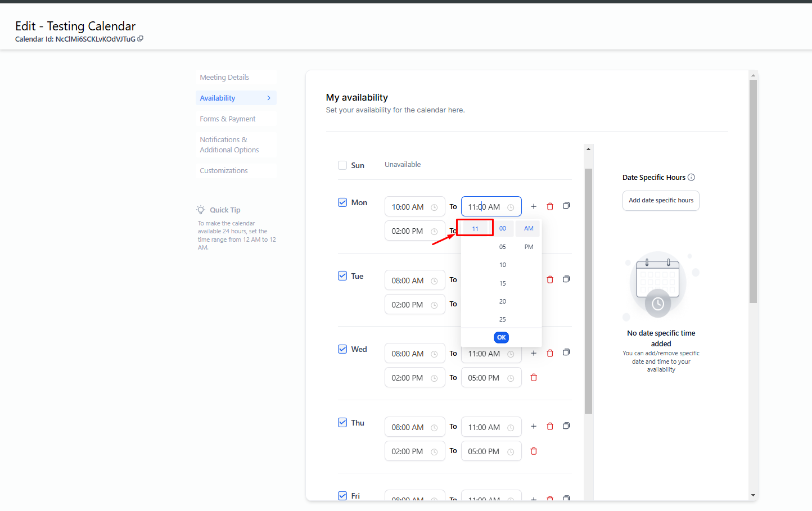Delete Monday's first time slot

pos(550,207)
